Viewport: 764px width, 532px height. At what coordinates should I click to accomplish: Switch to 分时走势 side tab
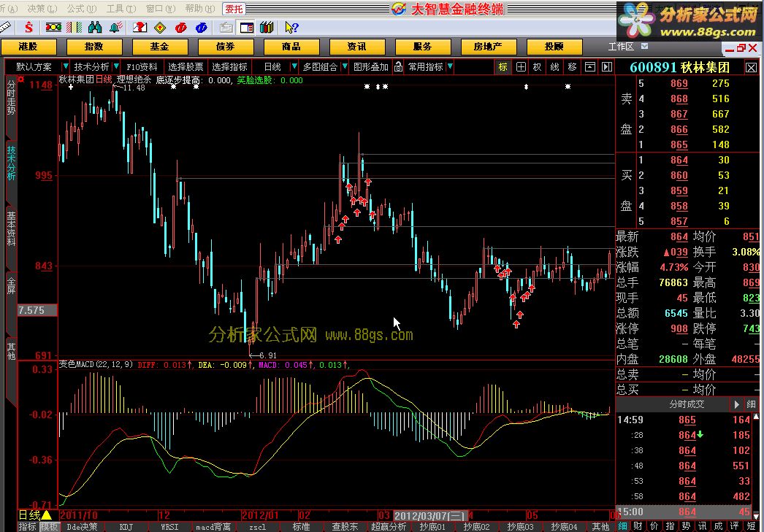point(11,97)
